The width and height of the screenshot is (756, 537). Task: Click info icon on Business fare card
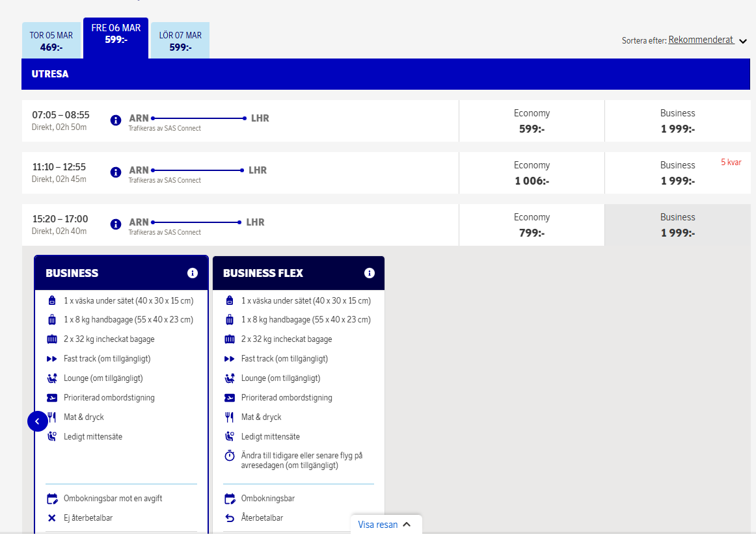[193, 273]
